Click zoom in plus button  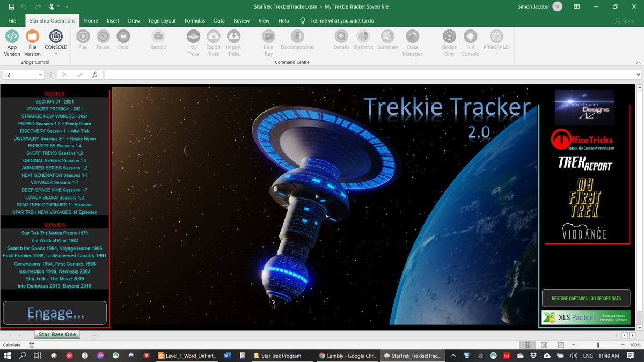click(623, 345)
